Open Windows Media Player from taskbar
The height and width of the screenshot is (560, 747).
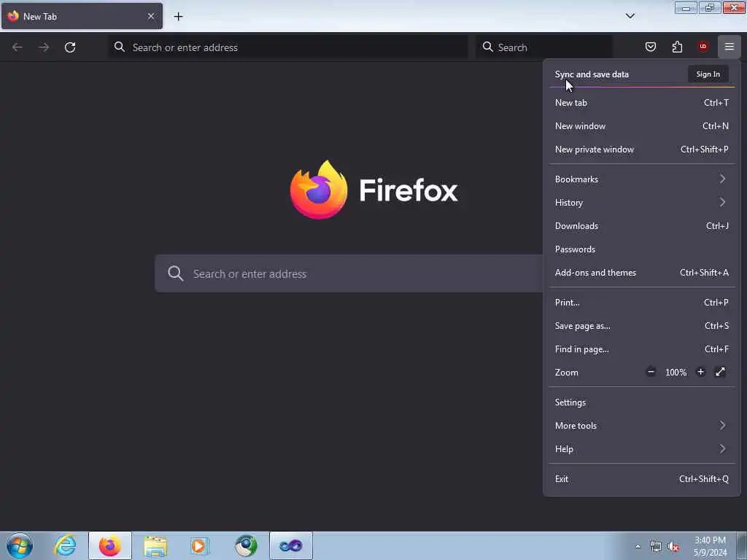[x=200, y=545]
